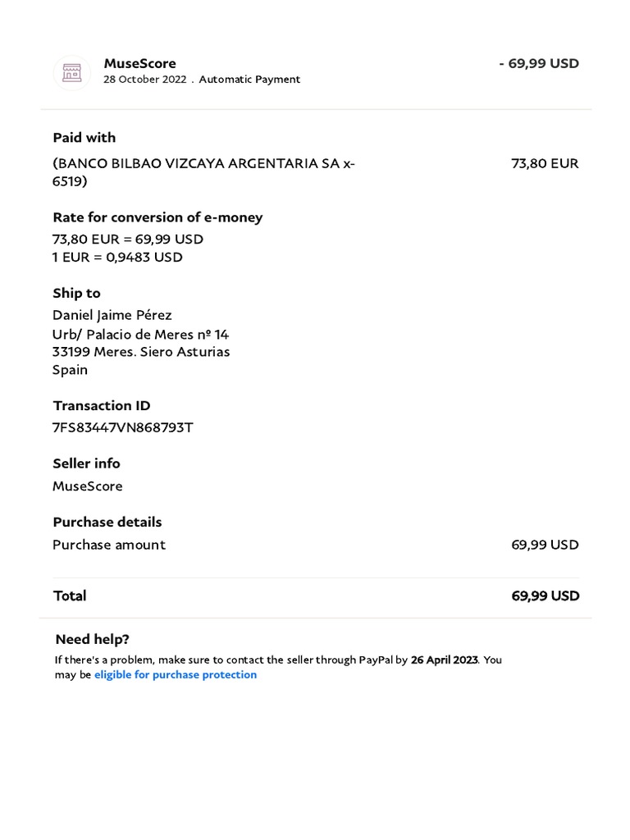Select the Automatic Payment label

coord(249,80)
